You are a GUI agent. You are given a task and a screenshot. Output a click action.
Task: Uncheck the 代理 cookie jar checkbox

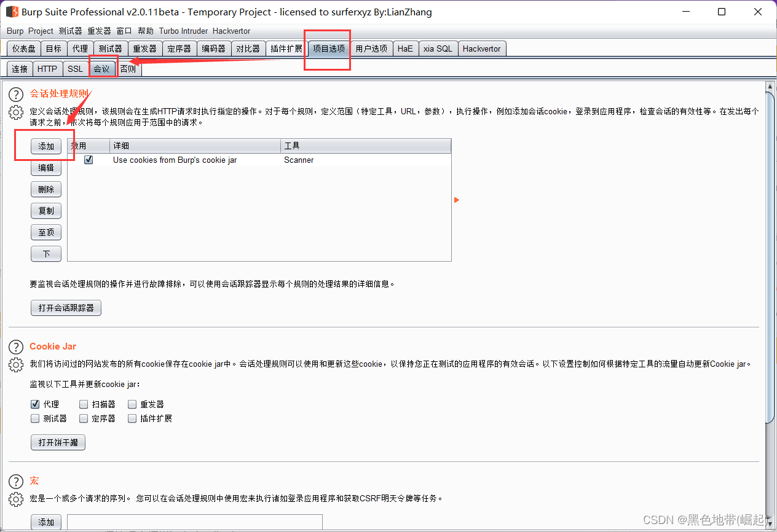(x=35, y=404)
